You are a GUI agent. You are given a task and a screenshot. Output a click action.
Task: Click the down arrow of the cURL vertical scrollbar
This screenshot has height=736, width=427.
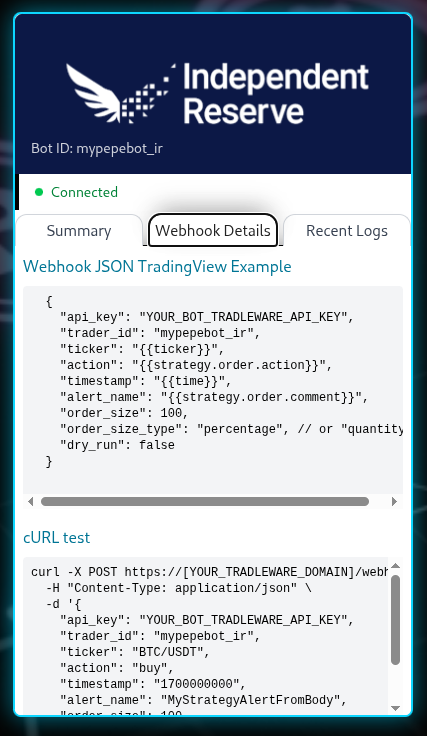pyautogui.click(x=396, y=708)
